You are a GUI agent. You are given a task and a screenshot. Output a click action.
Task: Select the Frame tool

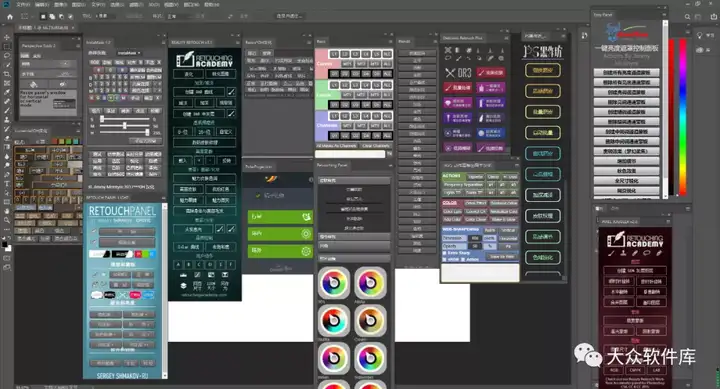[x=6, y=83]
